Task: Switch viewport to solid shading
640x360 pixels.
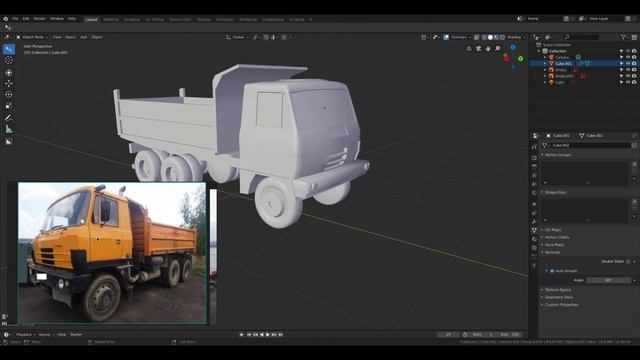Action: pos(491,37)
